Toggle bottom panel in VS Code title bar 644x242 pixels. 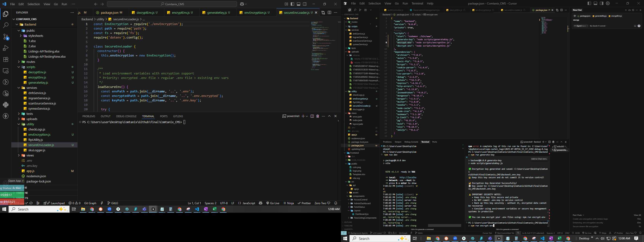(x=299, y=4)
